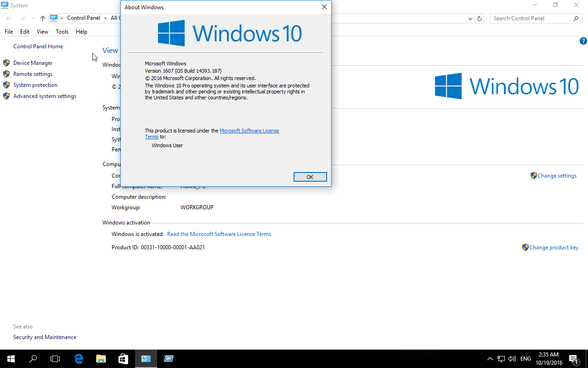Screen dimensions: 588x368
Task: Open the Tools menu
Action: [62, 31]
